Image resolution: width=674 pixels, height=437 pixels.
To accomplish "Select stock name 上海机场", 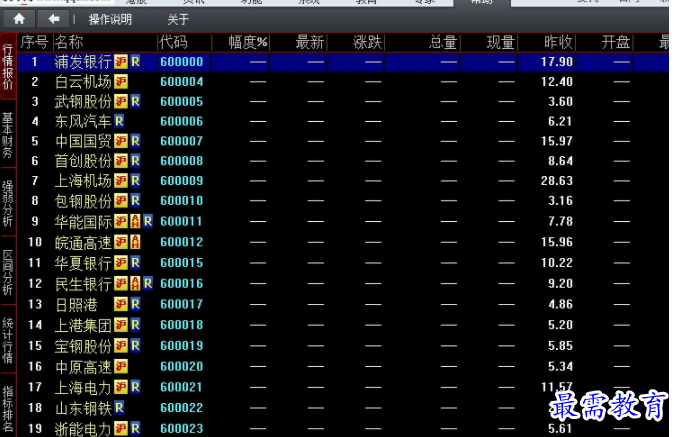I will tap(83, 180).
